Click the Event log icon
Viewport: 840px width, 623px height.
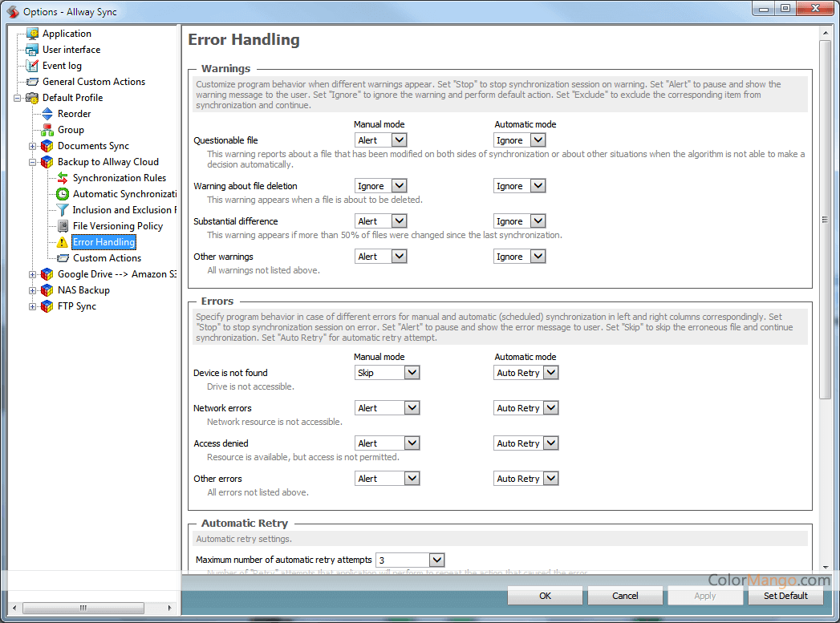point(32,66)
